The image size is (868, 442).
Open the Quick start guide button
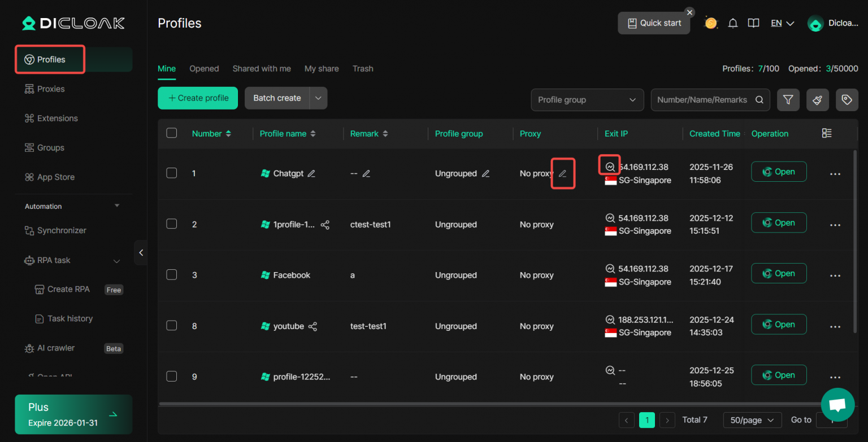pyautogui.click(x=654, y=23)
